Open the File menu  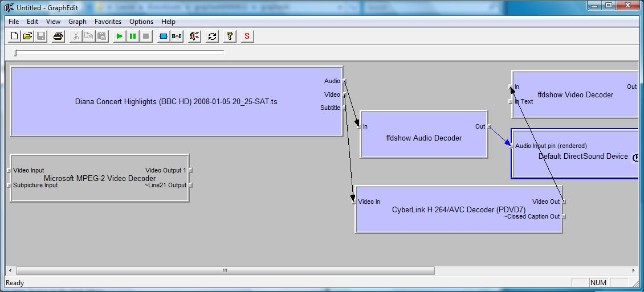pos(14,21)
